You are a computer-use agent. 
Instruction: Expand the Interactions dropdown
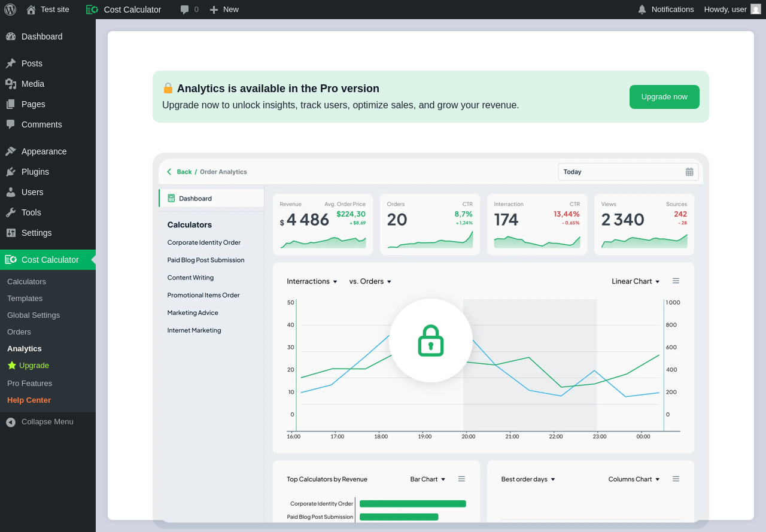(312, 281)
